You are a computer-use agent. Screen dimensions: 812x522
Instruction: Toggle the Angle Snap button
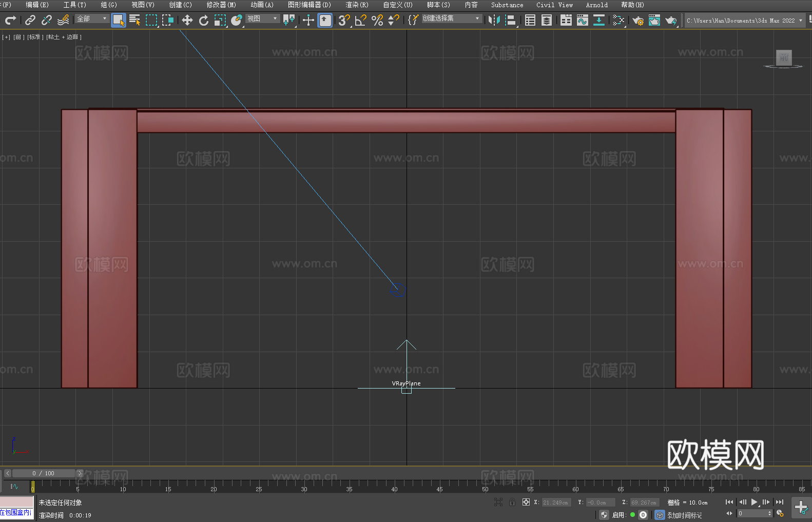coord(361,20)
